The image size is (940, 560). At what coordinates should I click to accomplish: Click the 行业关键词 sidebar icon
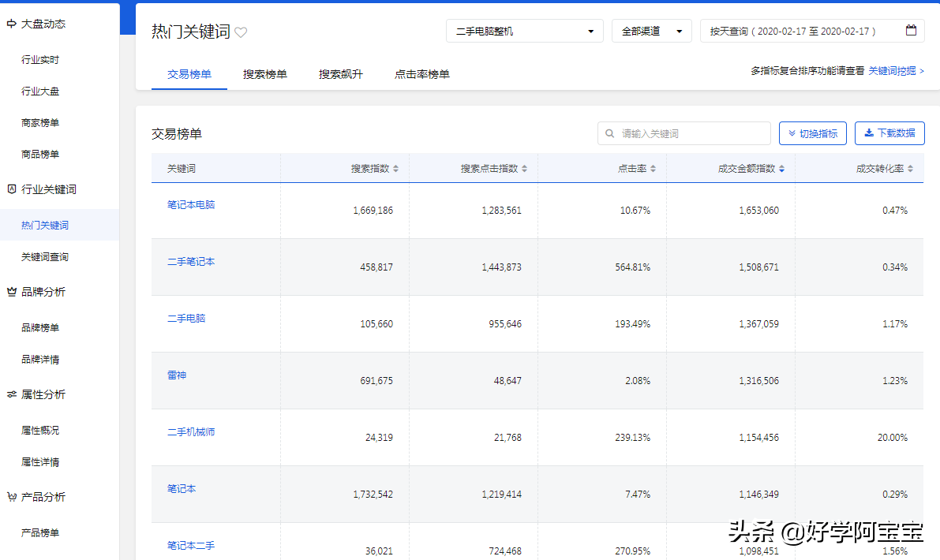coord(11,189)
